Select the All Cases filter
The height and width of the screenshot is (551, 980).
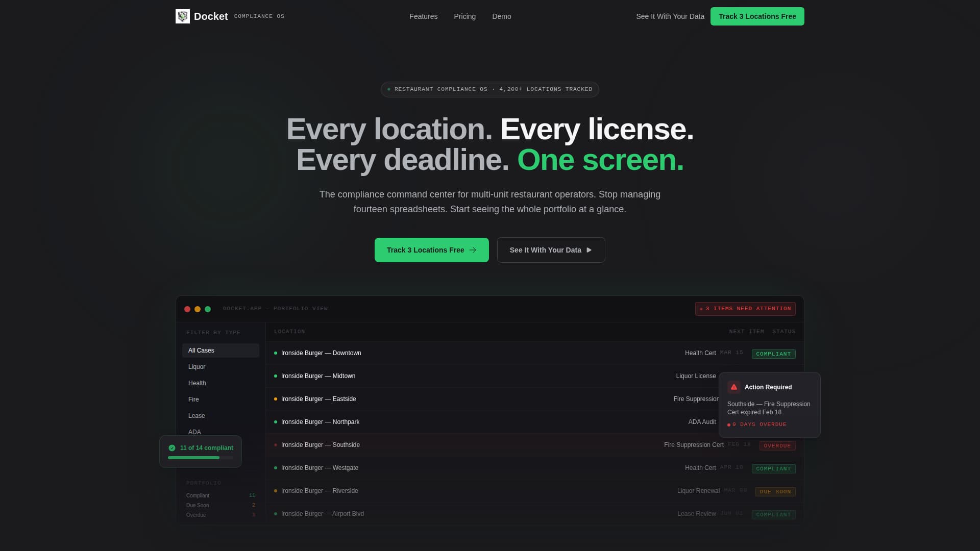pos(201,350)
